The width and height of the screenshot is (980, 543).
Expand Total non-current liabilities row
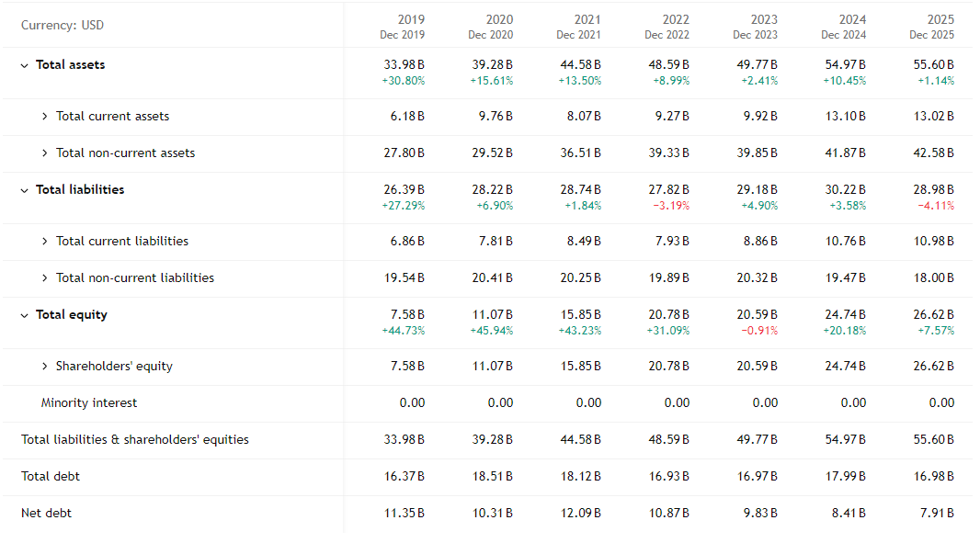[45, 278]
